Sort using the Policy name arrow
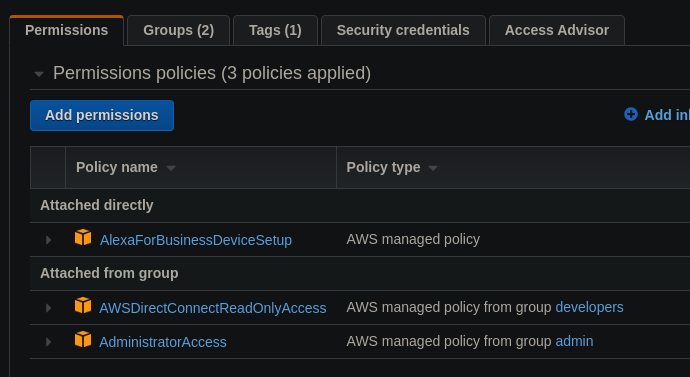This screenshot has width=690, height=377. [171, 168]
